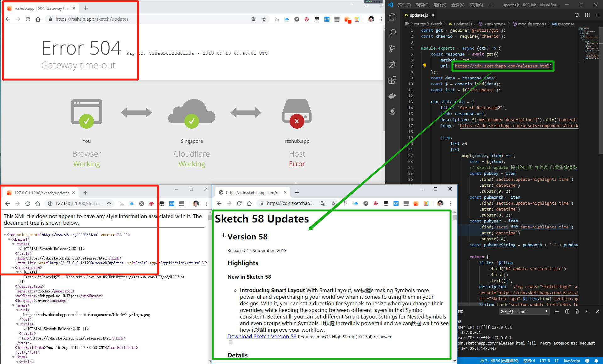Click the UTF-8 encoding in status bar
The width and height of the screenshot is (603, 364).
(545, 361)
